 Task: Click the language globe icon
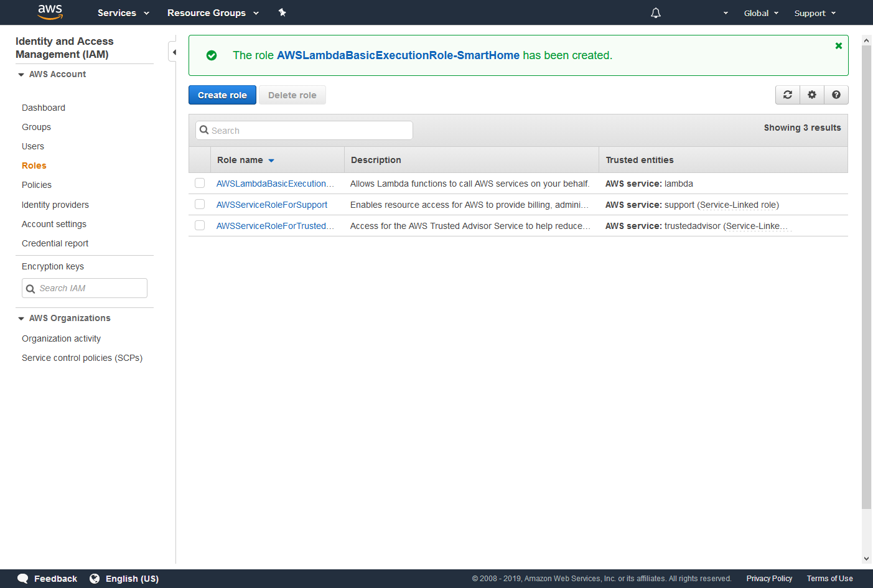coord(95,579)
